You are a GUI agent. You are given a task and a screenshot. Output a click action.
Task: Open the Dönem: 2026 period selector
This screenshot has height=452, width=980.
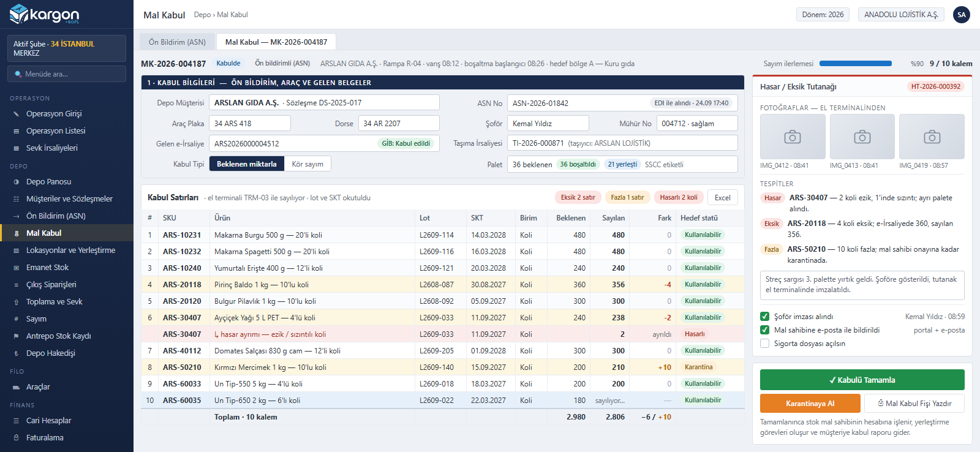[823, 15]
